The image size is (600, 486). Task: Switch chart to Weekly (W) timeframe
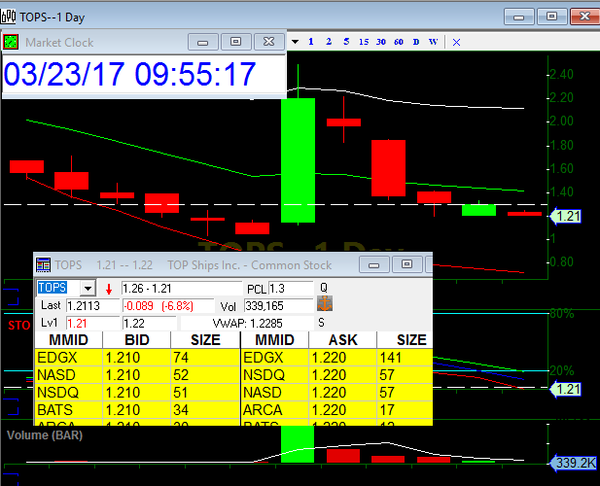point(433,42)
